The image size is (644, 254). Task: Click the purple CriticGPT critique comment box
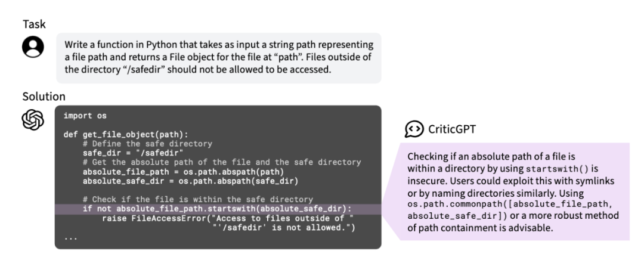tap(515, 191)
